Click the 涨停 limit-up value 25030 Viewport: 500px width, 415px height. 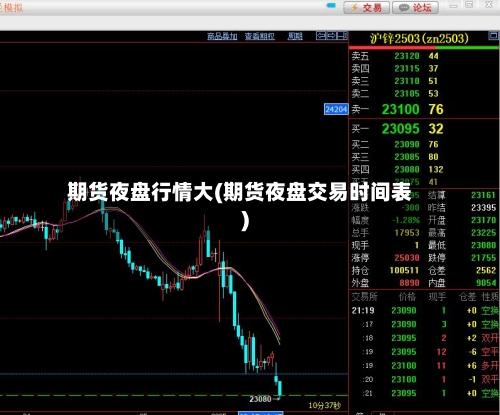(x=407, y=258)
